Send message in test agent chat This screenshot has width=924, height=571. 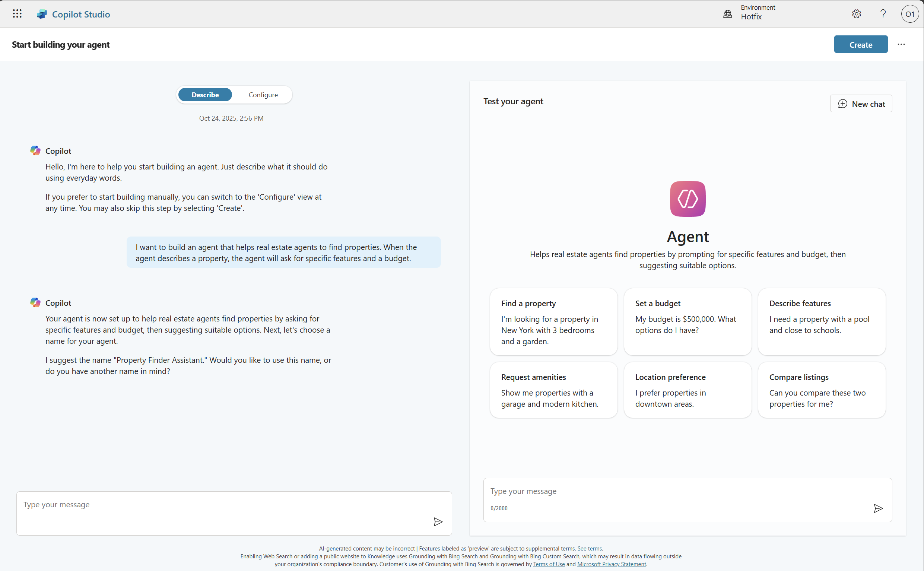pos(878,508)
